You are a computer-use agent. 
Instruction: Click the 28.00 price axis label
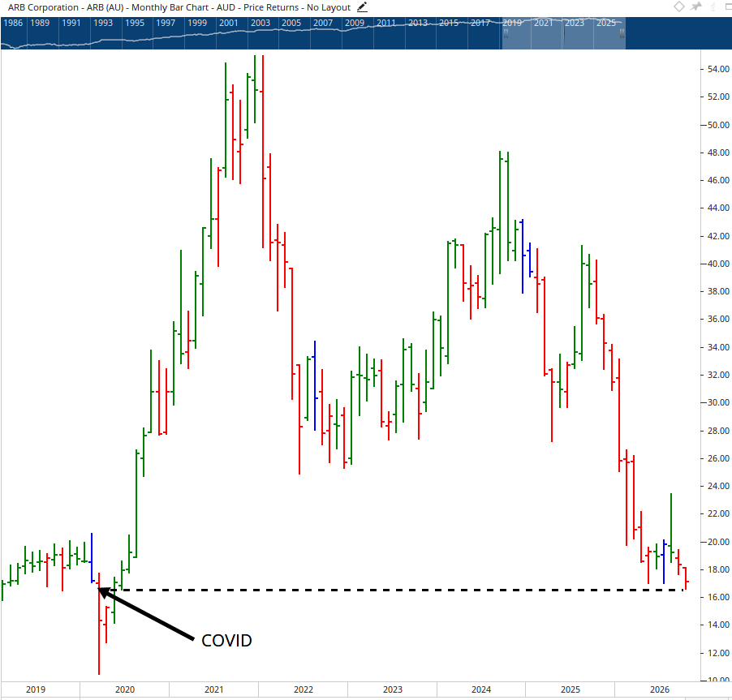click(718, 431)
